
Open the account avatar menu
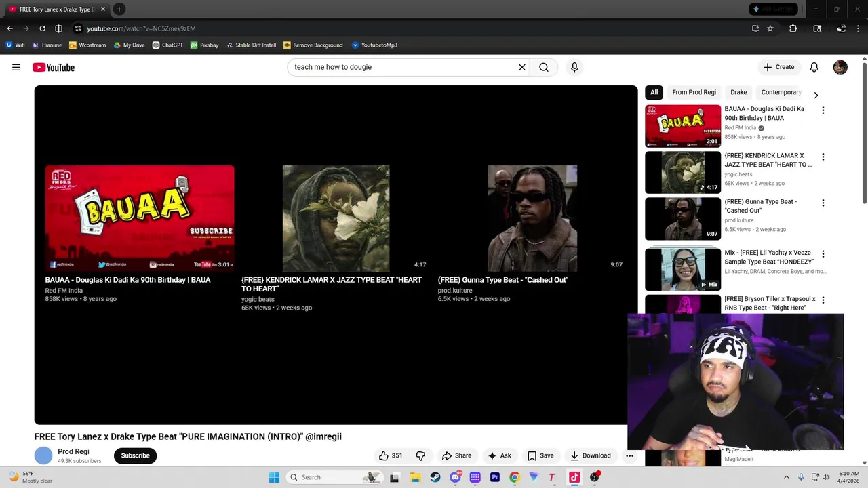tap(840, 67)
